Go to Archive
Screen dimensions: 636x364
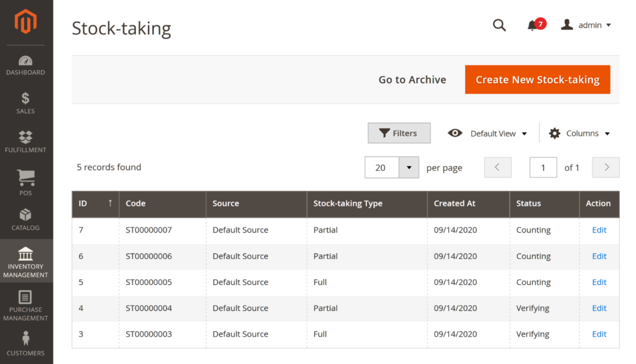[x=412, y=80]
